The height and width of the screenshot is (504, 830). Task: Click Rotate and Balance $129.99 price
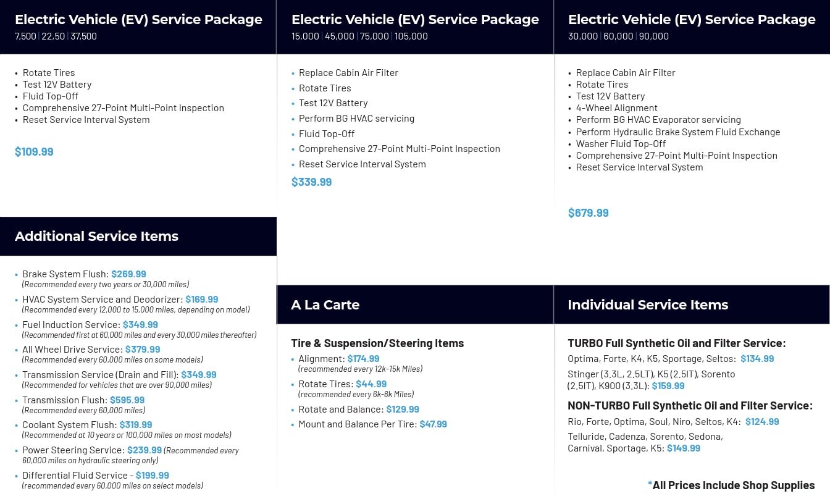coord(403,409)
